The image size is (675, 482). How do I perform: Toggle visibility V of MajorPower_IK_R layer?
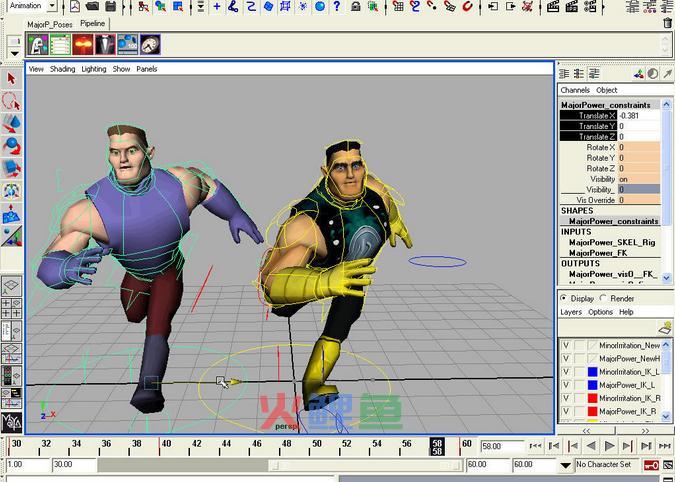point(566,412)
